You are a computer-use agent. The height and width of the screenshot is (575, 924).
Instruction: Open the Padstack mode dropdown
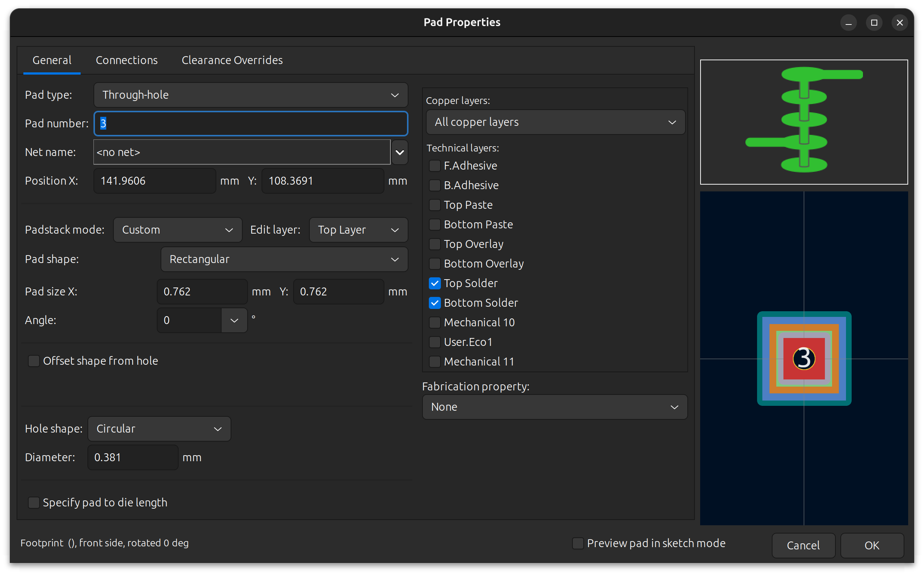[176, 230]
